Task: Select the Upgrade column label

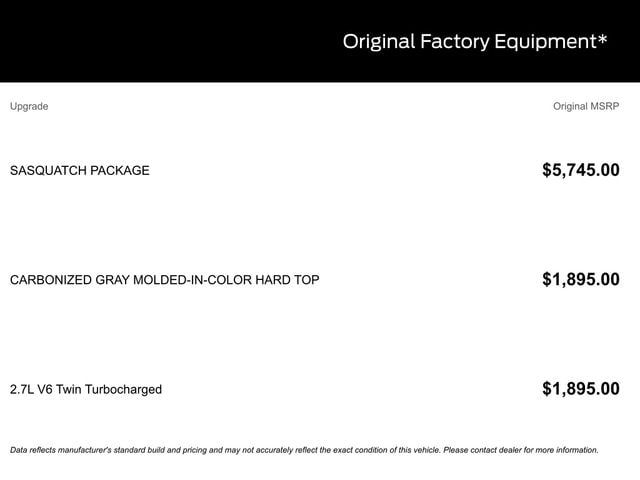Action: click(x=29, y=106)
